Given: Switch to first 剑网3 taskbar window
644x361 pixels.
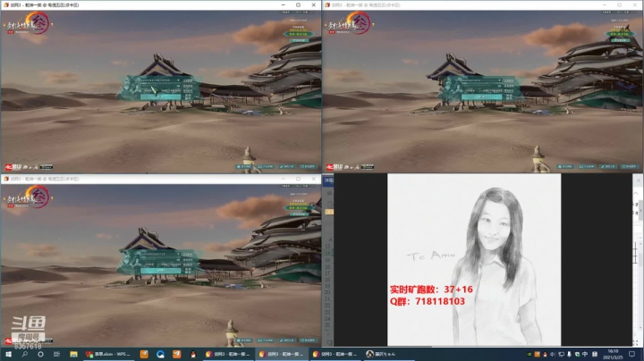Looking at the screenshot, I should coord(228,354).
